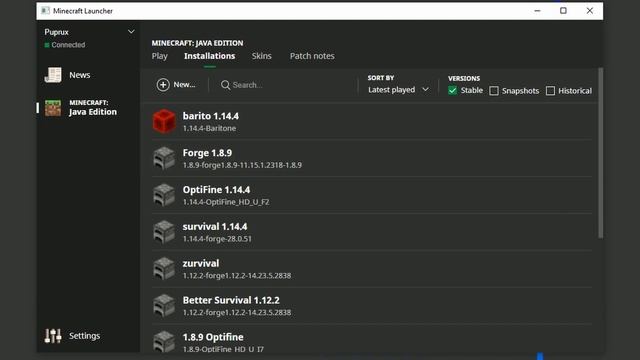This screenshot has height=360, width=640.
Task: Click the News label in sidebar
Action: point(80,75)
